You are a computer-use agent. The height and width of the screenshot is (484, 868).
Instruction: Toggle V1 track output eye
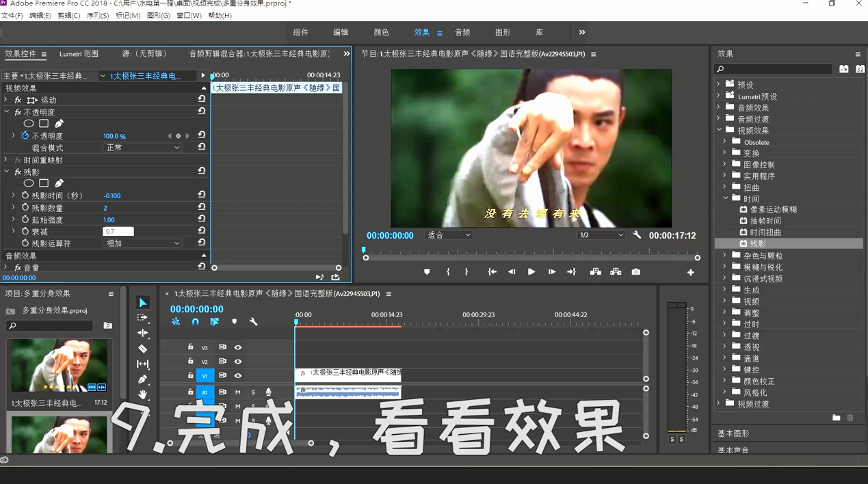238,375
